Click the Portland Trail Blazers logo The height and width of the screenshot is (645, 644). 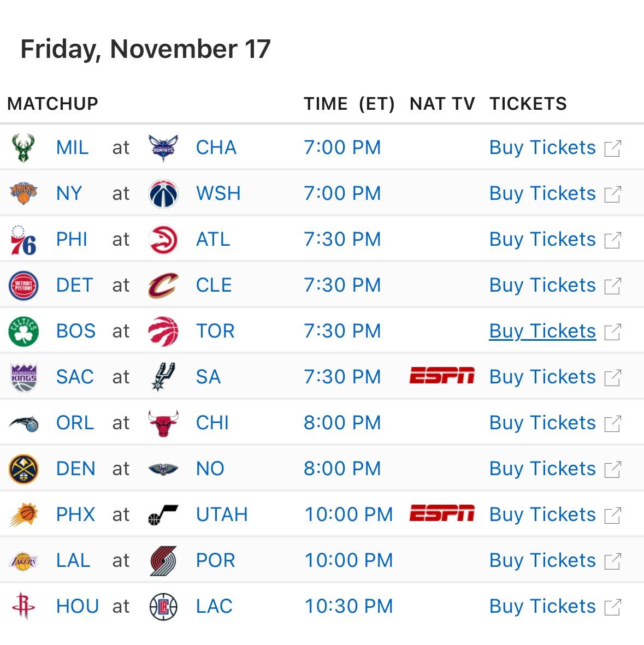[x=163, y=561]
